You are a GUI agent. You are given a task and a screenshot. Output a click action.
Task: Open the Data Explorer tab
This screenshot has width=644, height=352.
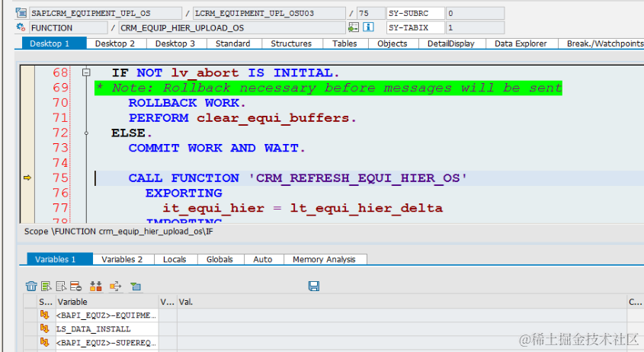(521, 43)
